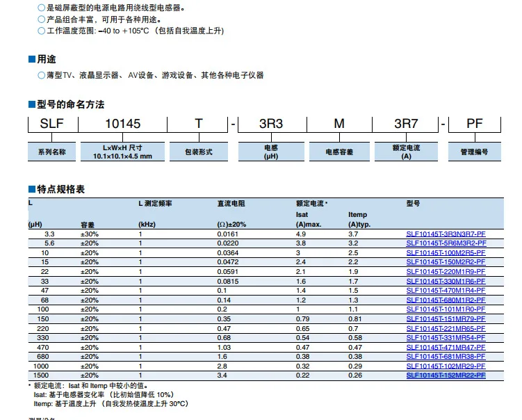The width and height of the screenshot is (522, 420).
Task: Open the SLF10145T-330M1R6-PF part link
Action: 446,282
